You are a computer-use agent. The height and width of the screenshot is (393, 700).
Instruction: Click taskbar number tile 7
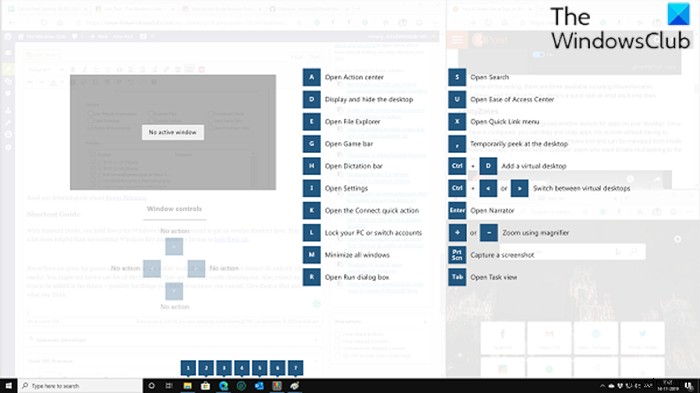[x=296, y=368]
